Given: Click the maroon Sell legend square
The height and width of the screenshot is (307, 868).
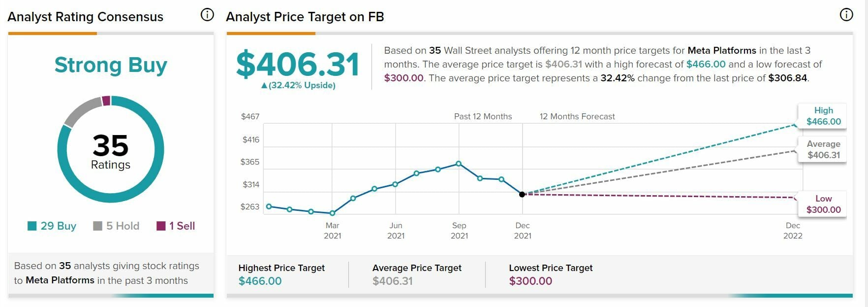Looking at the screenshot, I should point(161,226).
